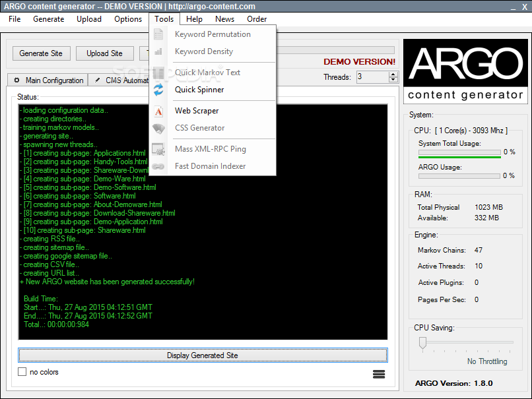Increase Threads value with up arrow
Viewport: 532px width, 399px height.
pos(393,75)
